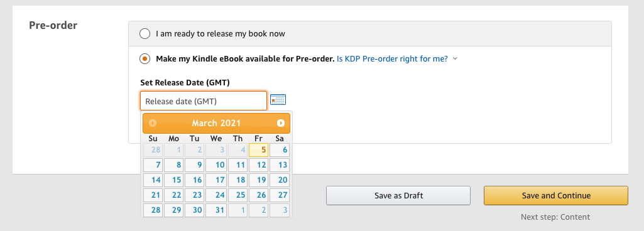Click into the Release date (GMT) field

pos(204,101)
